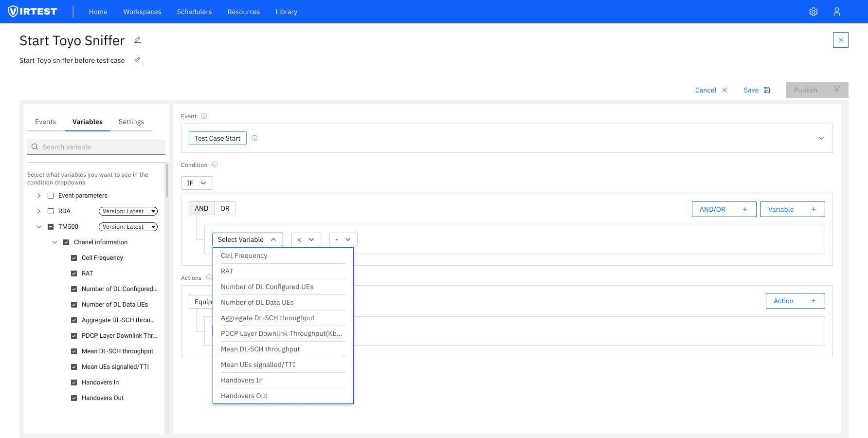Click the info icon next to Event
The width and height of the screenshot is (868, 438).
coord(203,116)
